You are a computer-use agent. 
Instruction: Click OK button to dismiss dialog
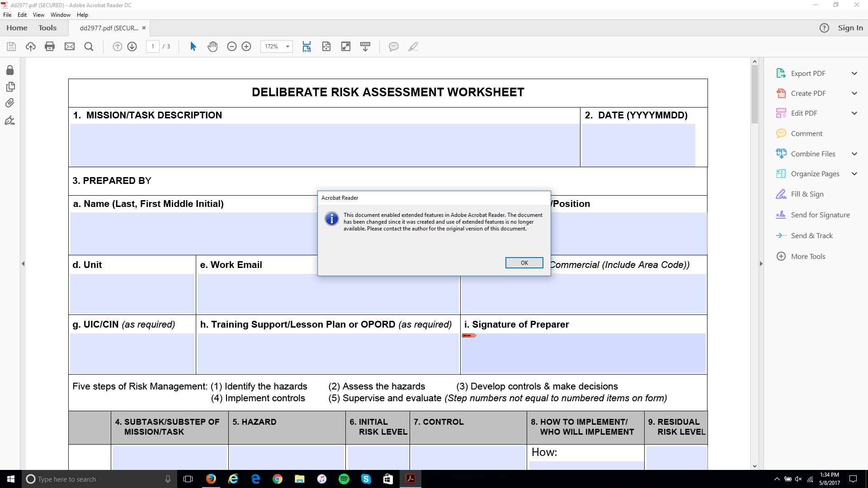[524, 263]
